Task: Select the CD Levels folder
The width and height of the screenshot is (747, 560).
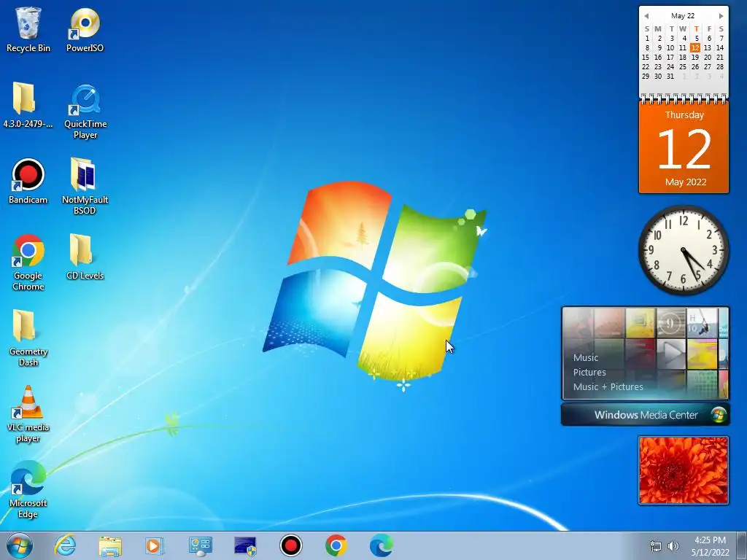Action: (x=85, y=256)
